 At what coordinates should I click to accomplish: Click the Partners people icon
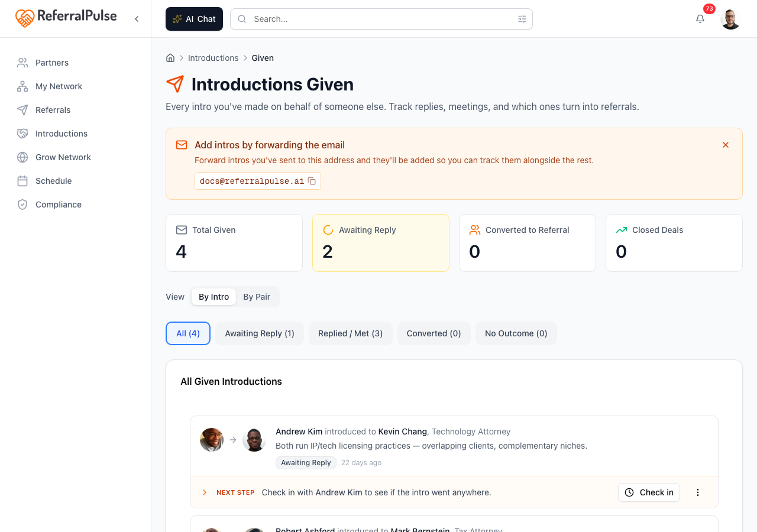[22, 63]
